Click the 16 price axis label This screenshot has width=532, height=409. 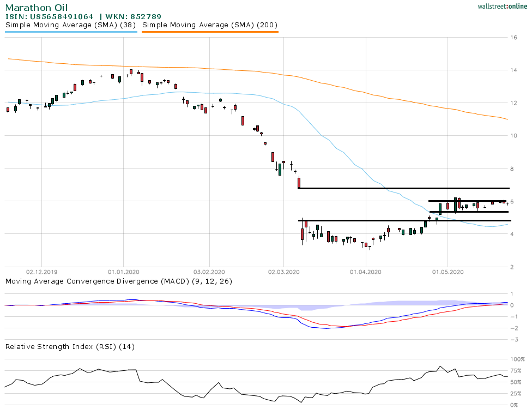click(x=514, y=38)
